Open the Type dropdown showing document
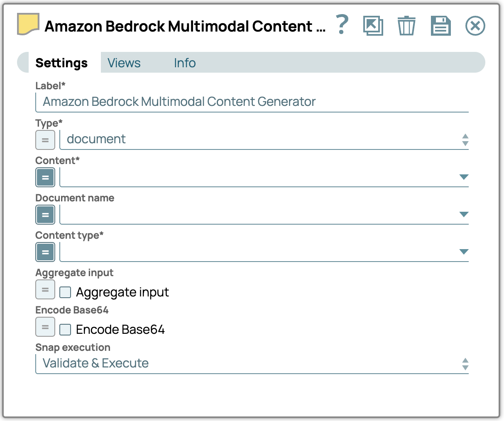Screen dimensions: 504x421 264,140
